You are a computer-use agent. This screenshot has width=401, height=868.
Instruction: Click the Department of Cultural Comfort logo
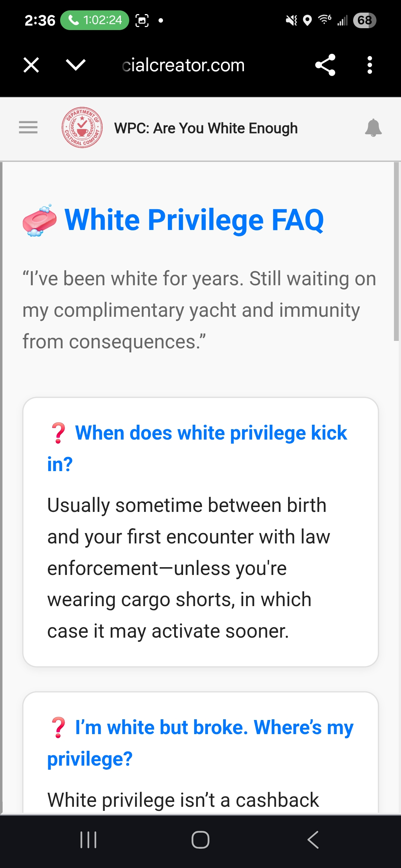point(82,128)
